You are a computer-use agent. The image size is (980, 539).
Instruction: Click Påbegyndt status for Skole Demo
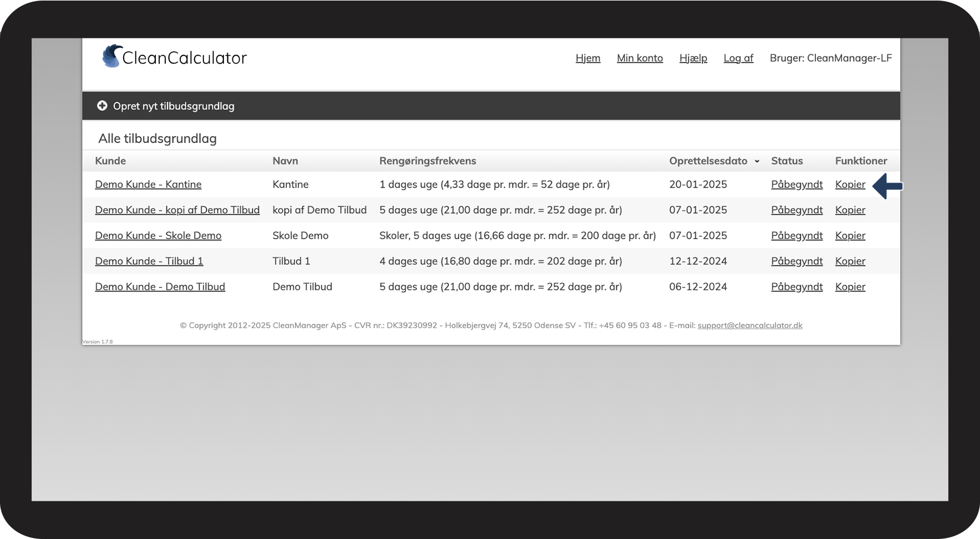click(796, 235)
